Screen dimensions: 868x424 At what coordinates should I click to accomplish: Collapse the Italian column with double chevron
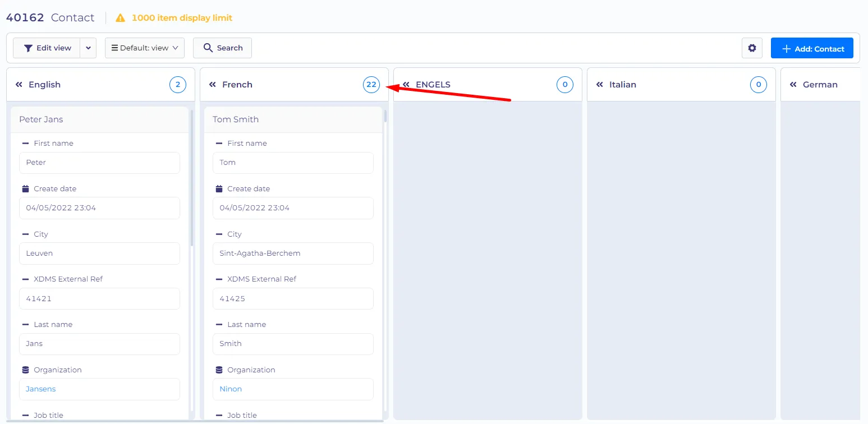[600, 85]
